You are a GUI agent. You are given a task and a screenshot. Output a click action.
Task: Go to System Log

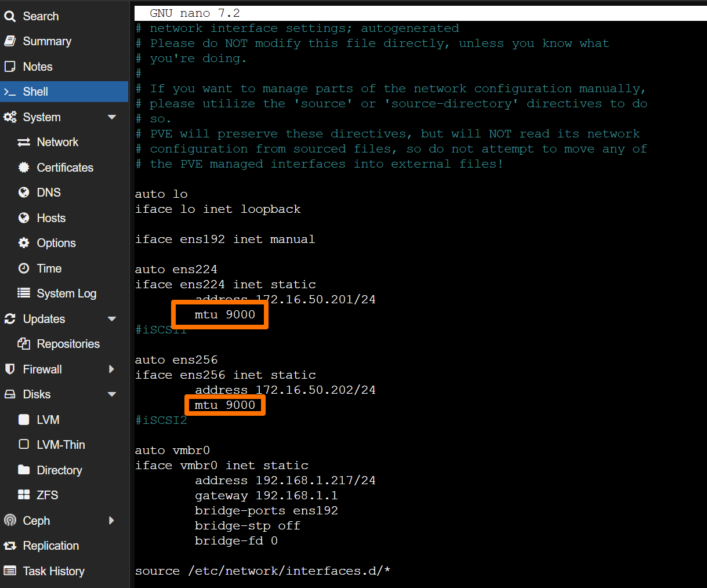66,293
